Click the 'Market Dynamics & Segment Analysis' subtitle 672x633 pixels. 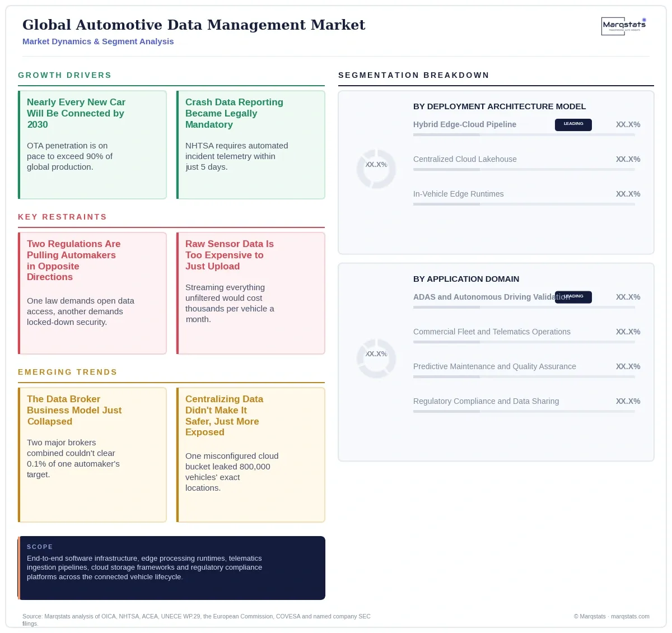[x=98, y=41]
